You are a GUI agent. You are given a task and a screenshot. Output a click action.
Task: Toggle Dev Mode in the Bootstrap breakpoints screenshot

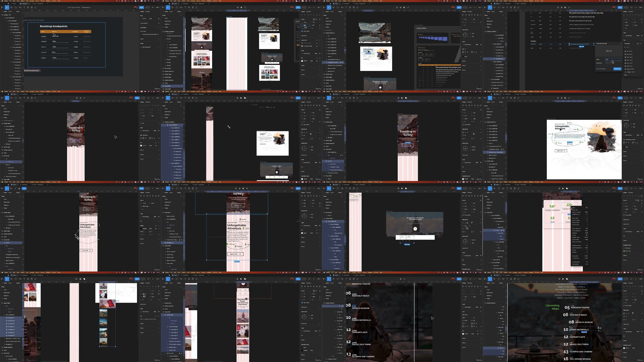pos(147,7)
